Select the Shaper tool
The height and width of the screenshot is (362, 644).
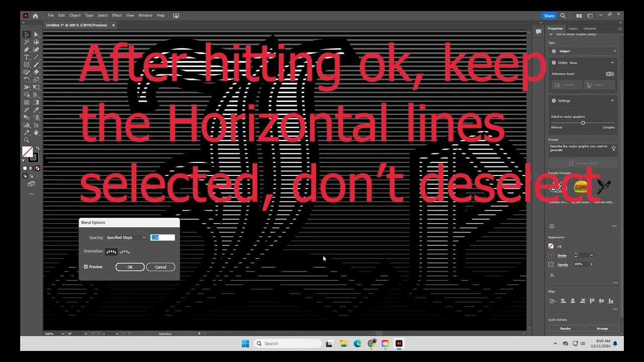coord(27,72)
